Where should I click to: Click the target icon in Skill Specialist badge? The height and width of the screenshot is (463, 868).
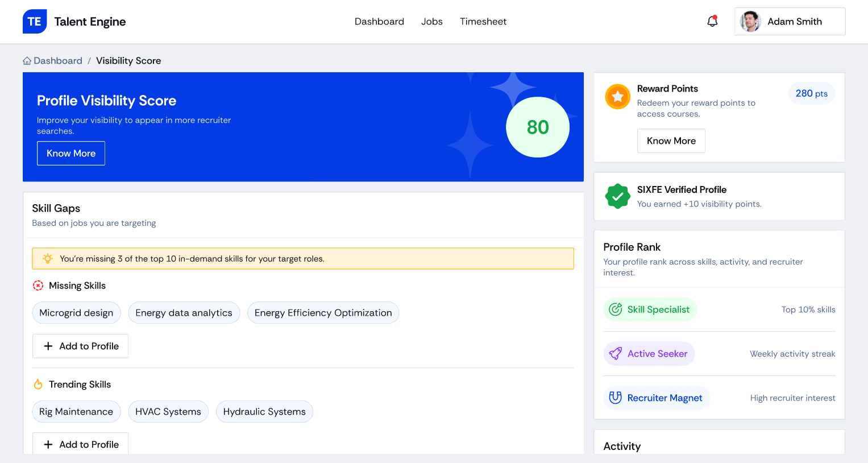click(x=616, y=309)
